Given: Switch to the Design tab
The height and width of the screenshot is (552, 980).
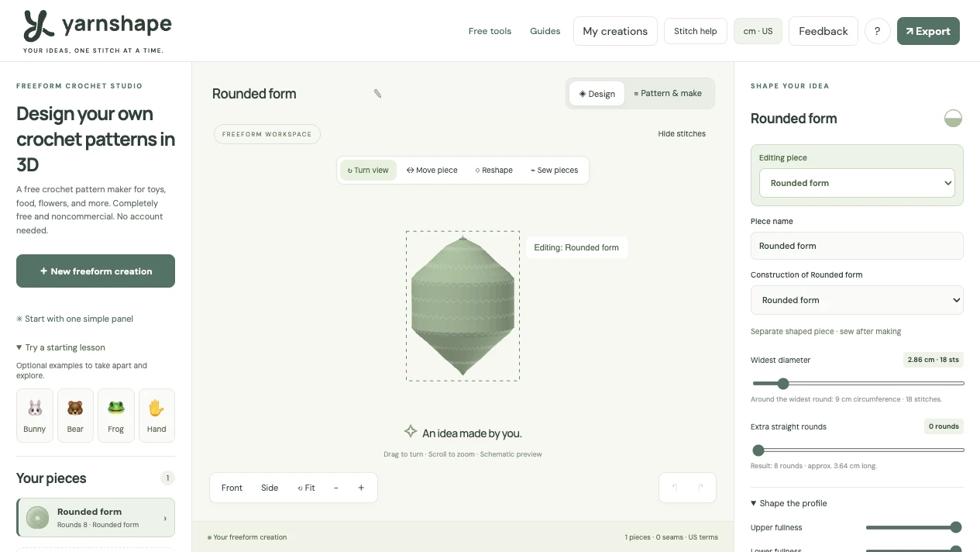Looking at the screenshot, I should tap(597, 94).
